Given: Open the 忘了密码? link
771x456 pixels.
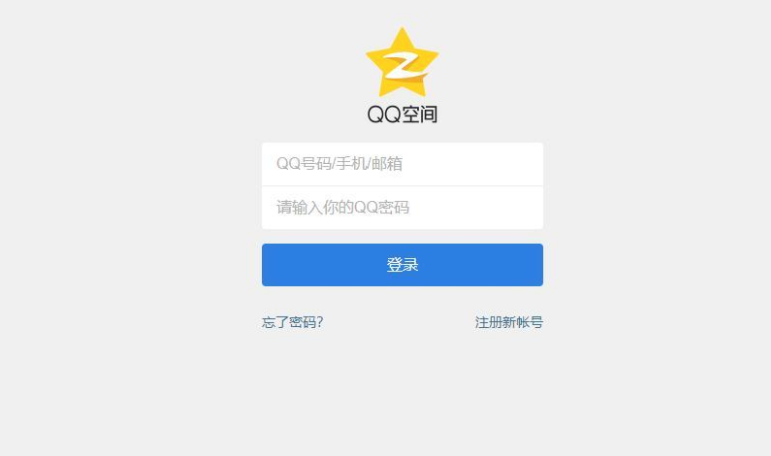Looking at the screenshot, I should click(293, 322).
